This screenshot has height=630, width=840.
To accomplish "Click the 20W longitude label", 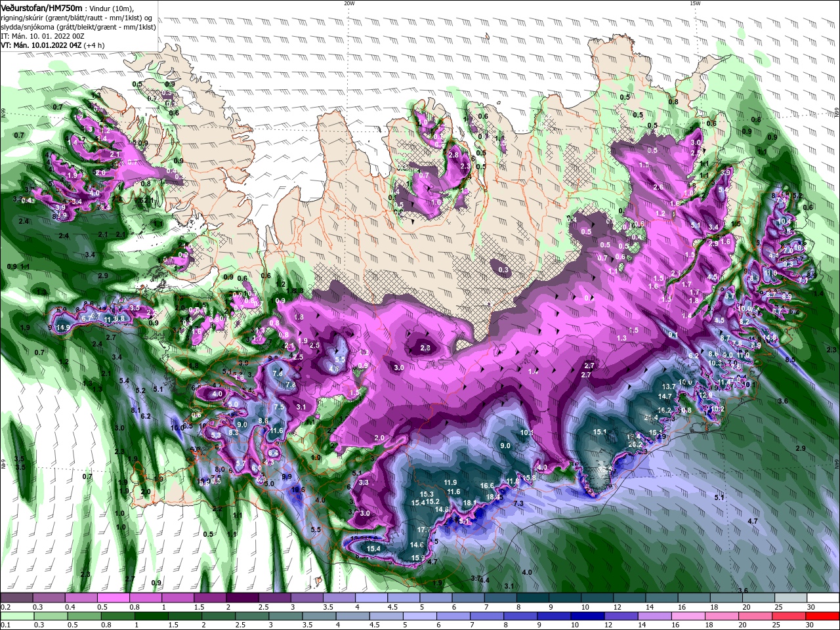I will tap(349, 3).
